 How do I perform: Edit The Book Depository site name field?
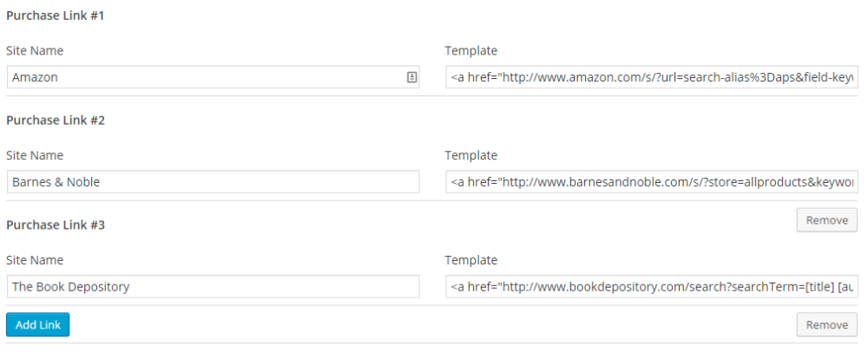(x=214, y=287)
